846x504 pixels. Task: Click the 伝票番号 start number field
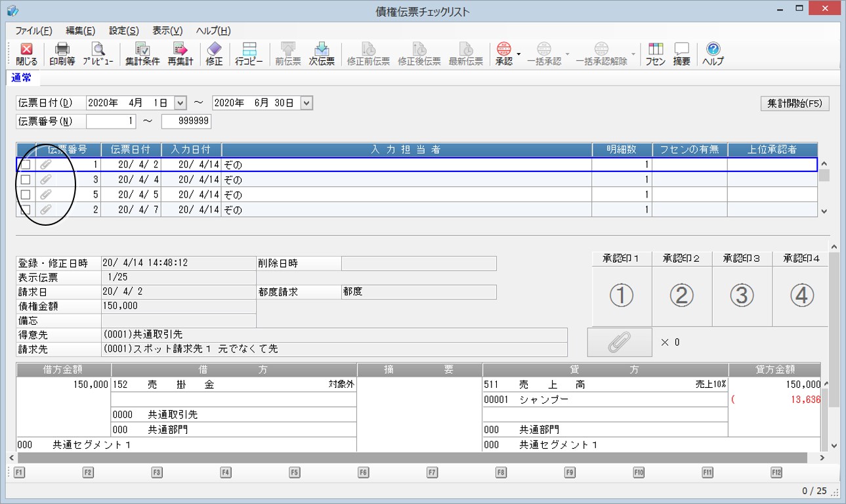tap(112, 121)
